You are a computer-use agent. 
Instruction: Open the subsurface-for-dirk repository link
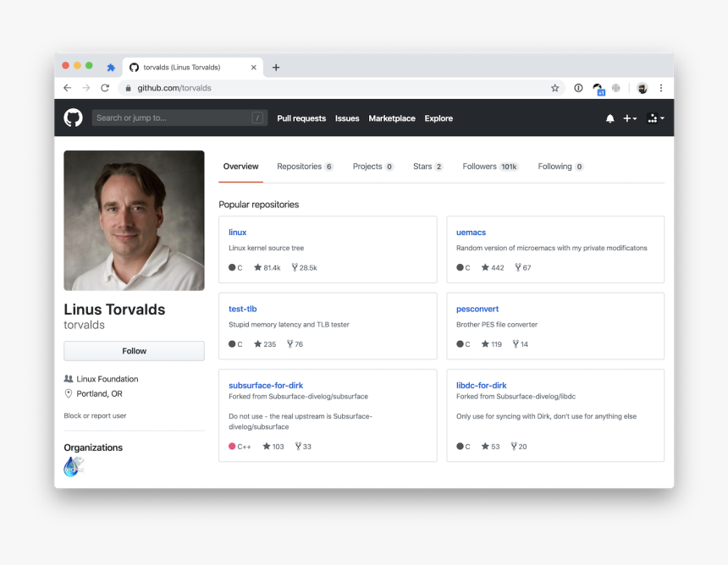[x=266, y=386]
